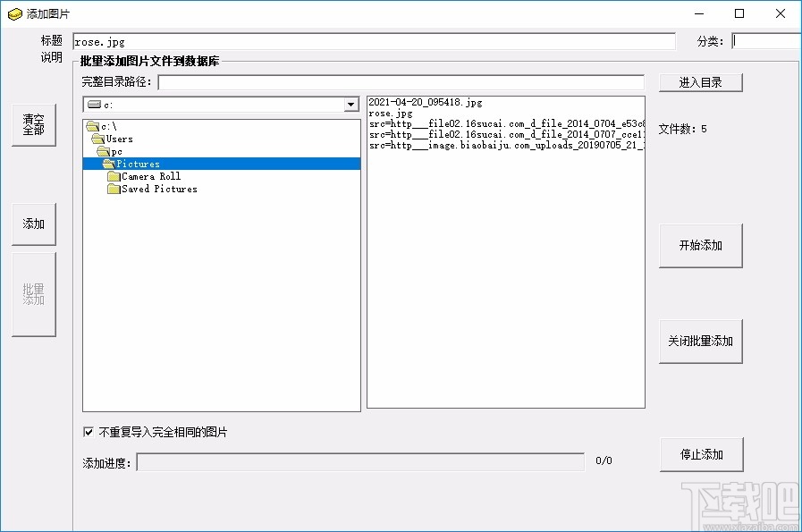Click the 进入目录 button
Screen dimensions: 802x532
coord(700,81)
